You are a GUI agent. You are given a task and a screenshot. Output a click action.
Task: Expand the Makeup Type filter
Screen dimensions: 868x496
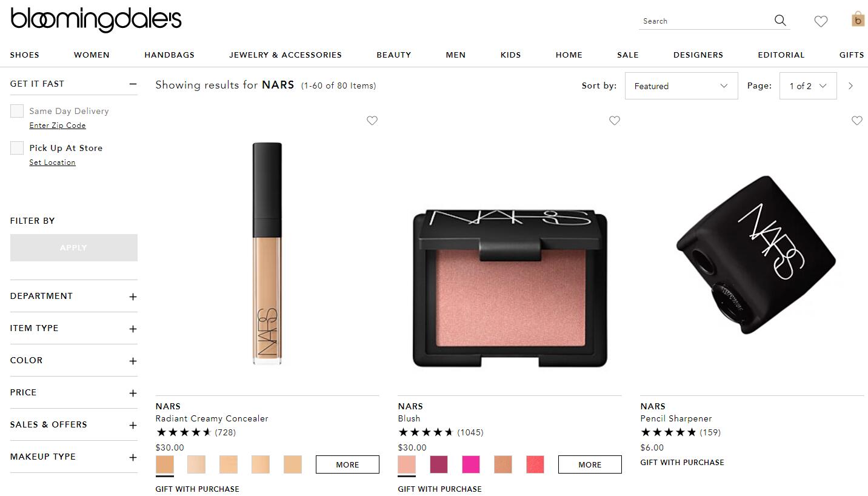(74, 457)
